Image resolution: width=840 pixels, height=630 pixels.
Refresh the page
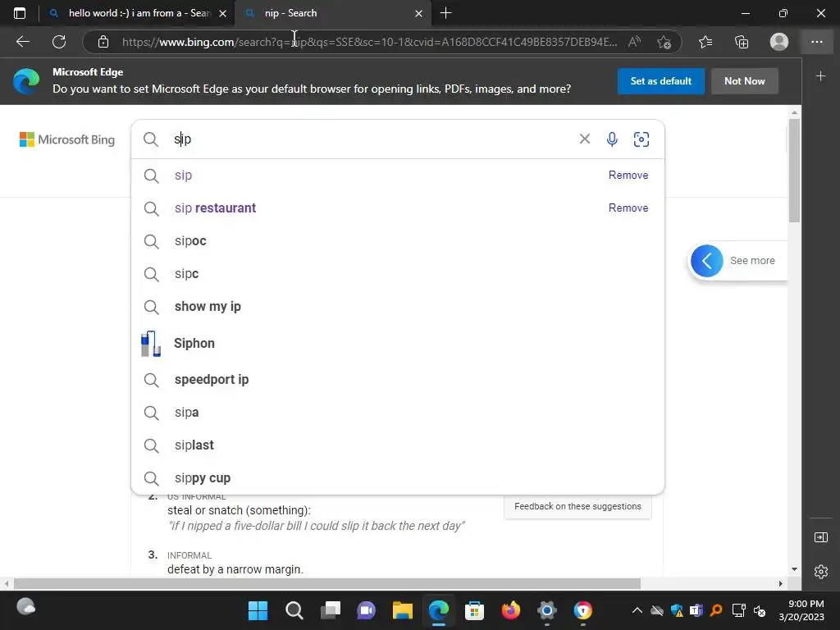coord(59,42)
